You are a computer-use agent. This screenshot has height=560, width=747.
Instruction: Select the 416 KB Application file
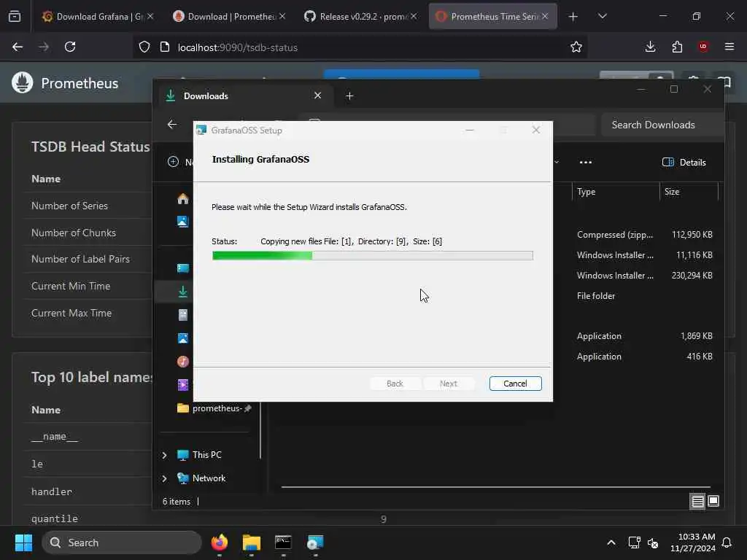[645, 357]
